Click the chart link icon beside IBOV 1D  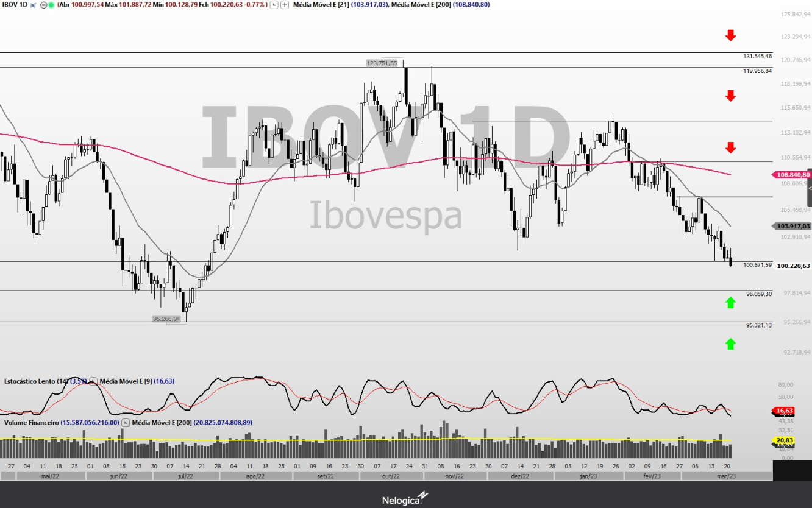point(33,5)
